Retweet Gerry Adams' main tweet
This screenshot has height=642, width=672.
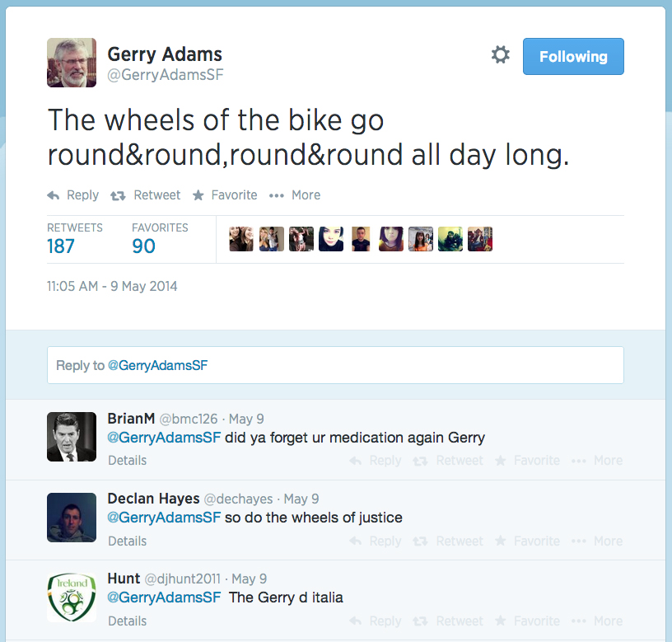146,195
